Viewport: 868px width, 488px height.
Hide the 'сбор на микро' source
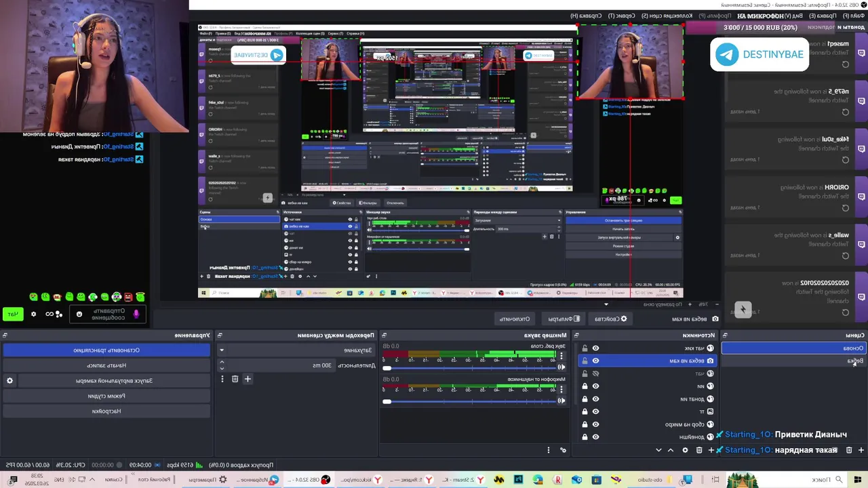(x=595, y=424)
